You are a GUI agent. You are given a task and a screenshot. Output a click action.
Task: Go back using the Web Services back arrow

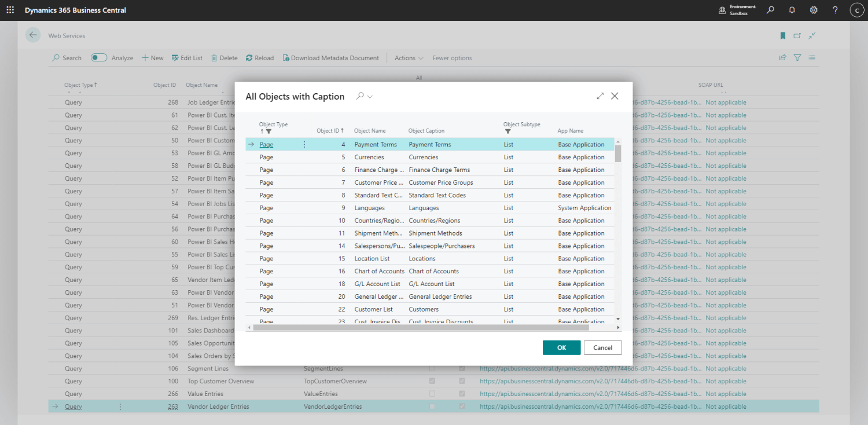pyautogui.click(x=33, y=35)
